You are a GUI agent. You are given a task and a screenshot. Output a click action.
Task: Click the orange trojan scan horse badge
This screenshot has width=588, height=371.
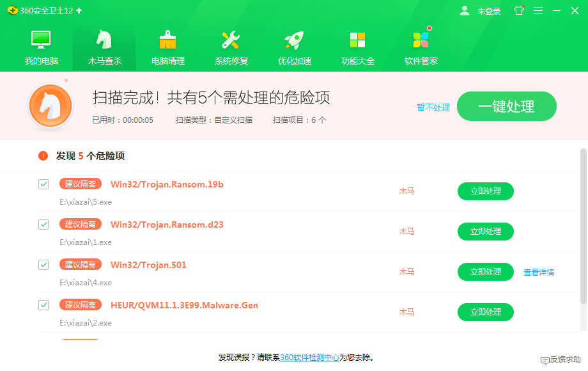(x=50, y=106)
